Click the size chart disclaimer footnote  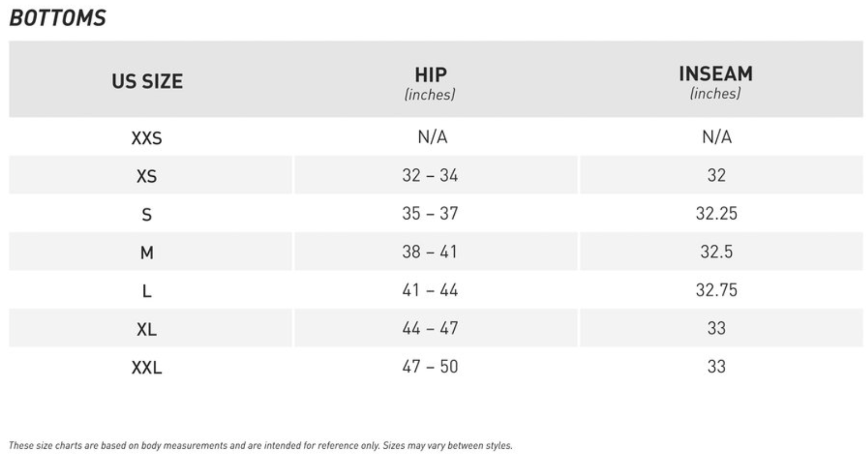coord(261,445)
